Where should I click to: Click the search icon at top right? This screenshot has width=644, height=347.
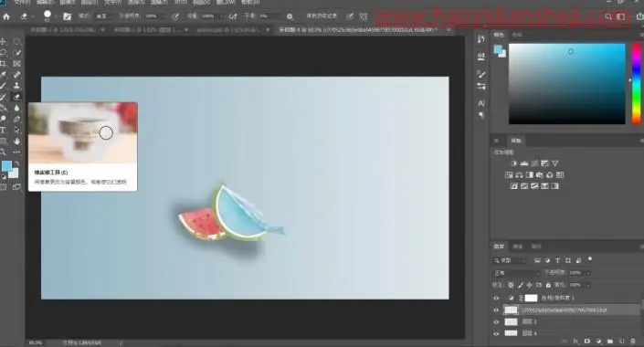[x=607, y=16]
